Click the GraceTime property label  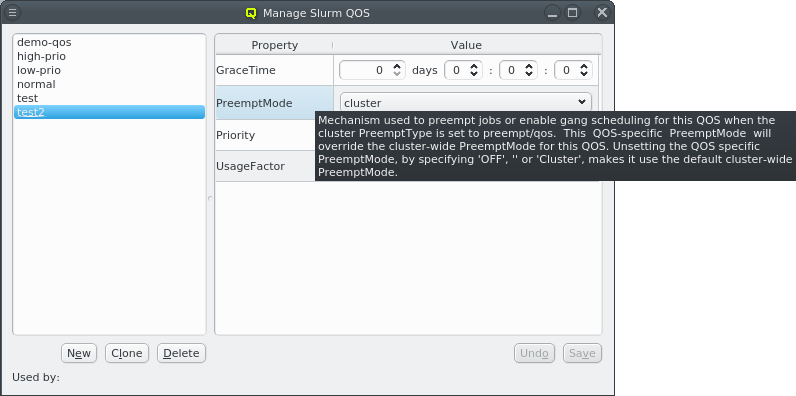[x=246, y=70]
